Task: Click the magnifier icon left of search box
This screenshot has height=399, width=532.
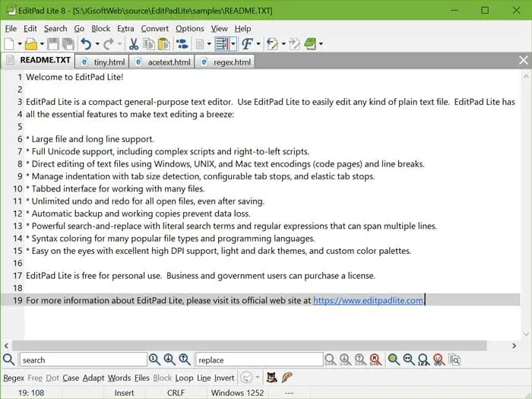Action: 8,359
